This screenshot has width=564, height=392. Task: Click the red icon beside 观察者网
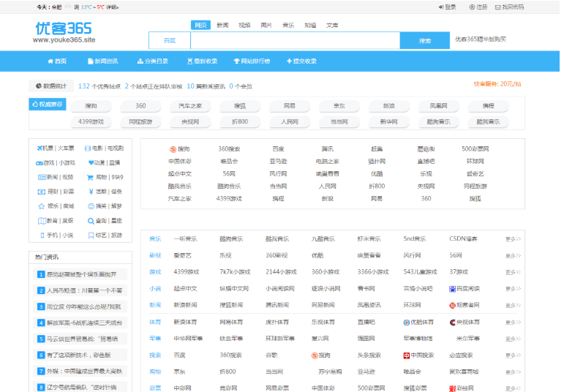tap(453, 305)
